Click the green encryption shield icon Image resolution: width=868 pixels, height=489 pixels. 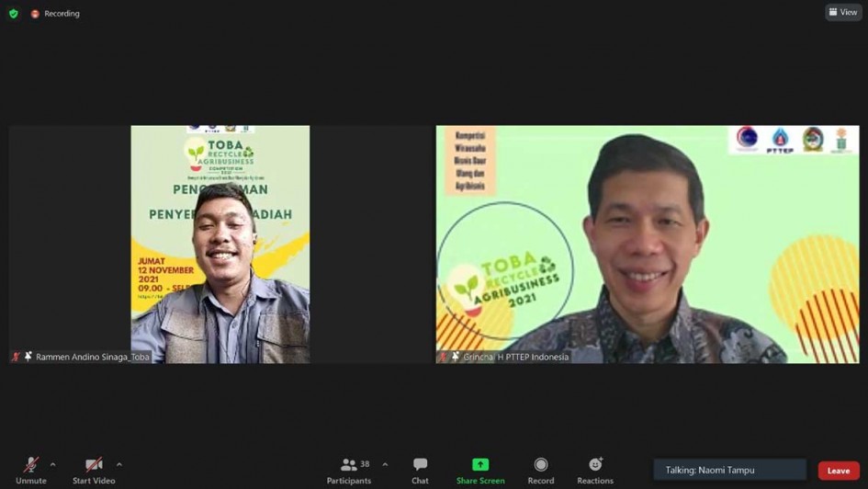(x=13, y=13)
